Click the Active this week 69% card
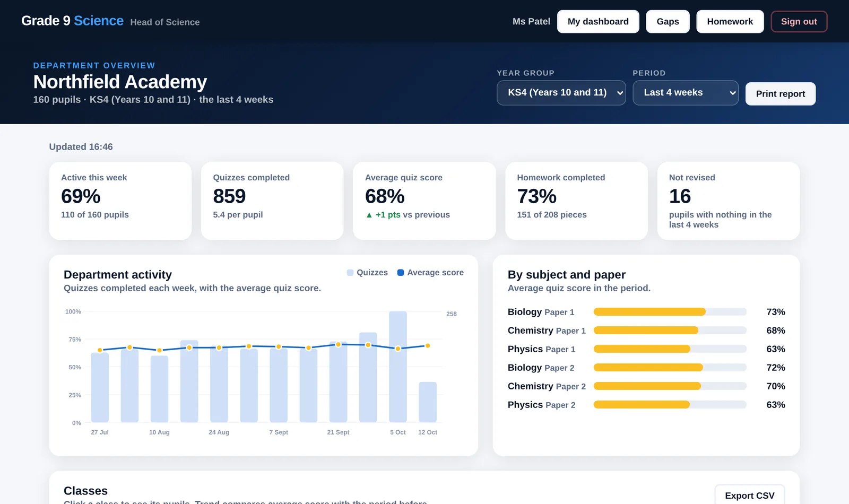The height and width of the screenshot is (504, 849). coord(120,201)
